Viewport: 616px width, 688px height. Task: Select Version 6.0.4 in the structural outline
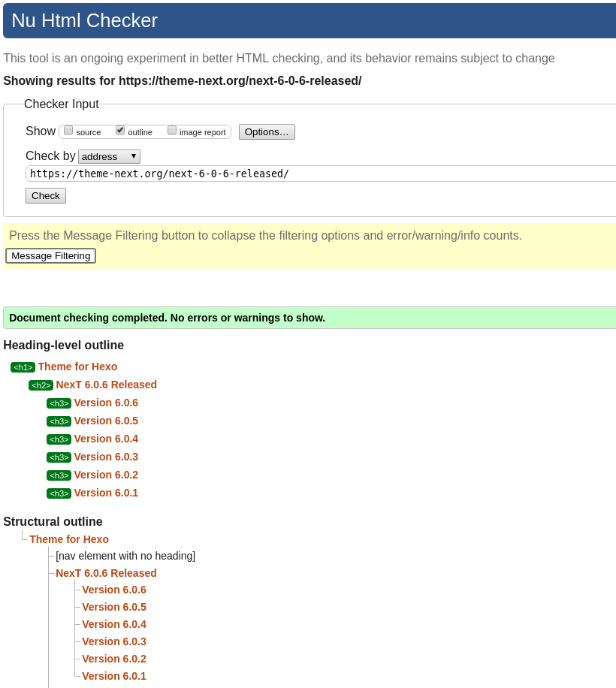(114, 624)
